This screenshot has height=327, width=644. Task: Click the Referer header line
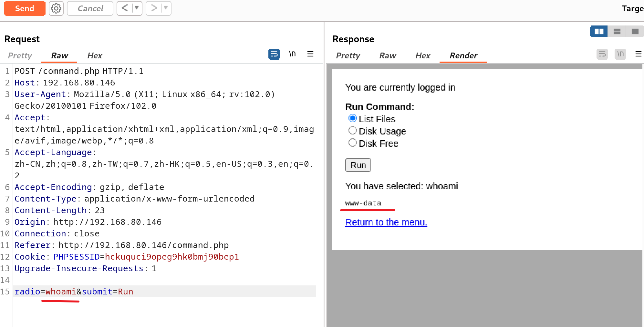point(122,245)
